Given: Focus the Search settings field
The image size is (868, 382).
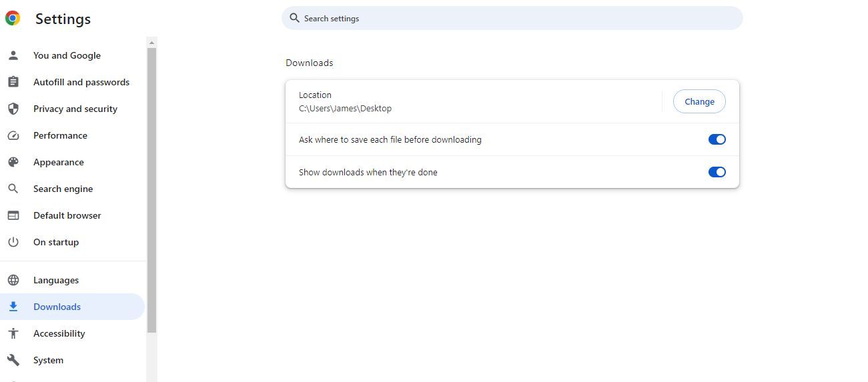Looking at the screenshot, I should [512, 18].
